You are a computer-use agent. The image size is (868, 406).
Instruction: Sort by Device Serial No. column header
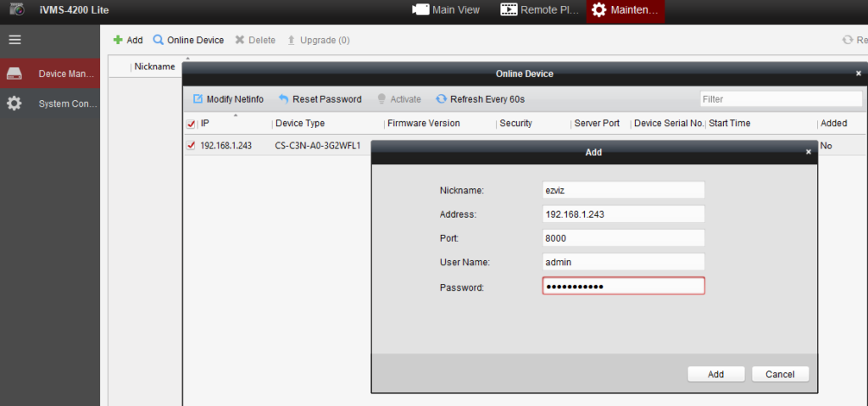pos(669,123)
